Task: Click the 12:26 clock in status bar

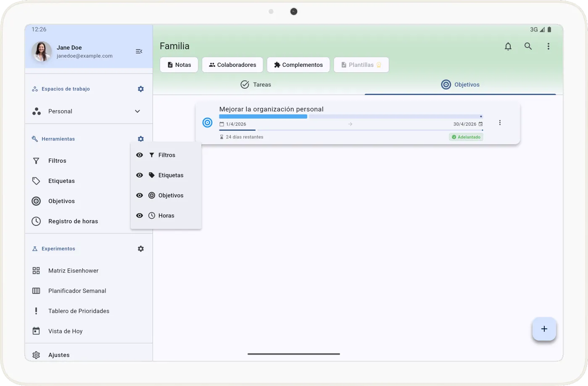Action: tap(39, 29)
